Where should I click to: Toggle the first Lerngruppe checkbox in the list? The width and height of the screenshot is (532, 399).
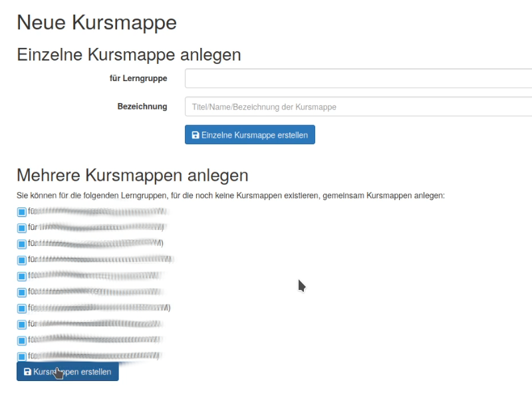click(21, 212)
